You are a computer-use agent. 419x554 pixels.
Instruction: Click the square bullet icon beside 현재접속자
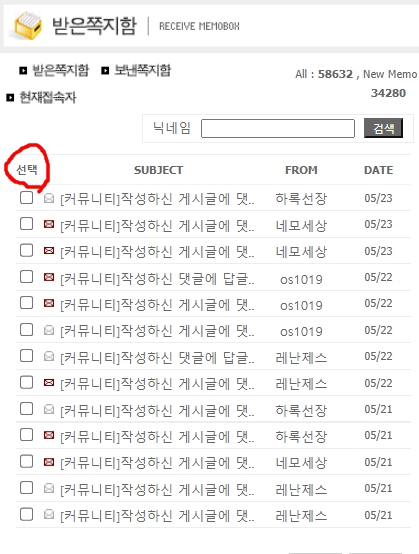tap(10, 98)
